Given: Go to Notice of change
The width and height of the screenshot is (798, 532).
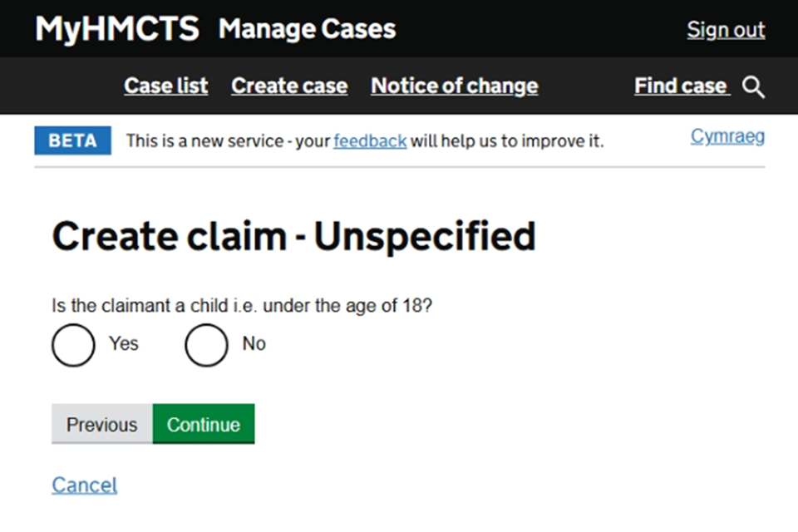Looking at the screenshot, I should pyautogui.click(x=455, y=86).
